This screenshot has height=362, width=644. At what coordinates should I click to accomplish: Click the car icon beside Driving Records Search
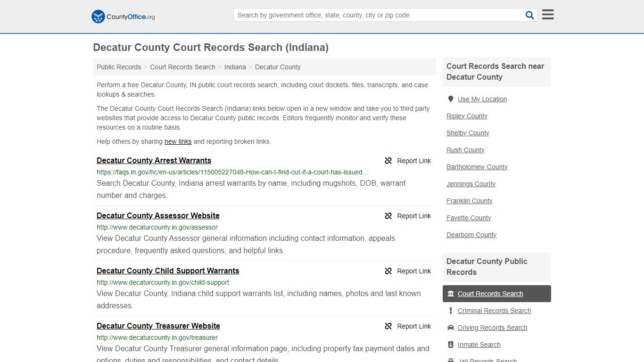(451, 328)
